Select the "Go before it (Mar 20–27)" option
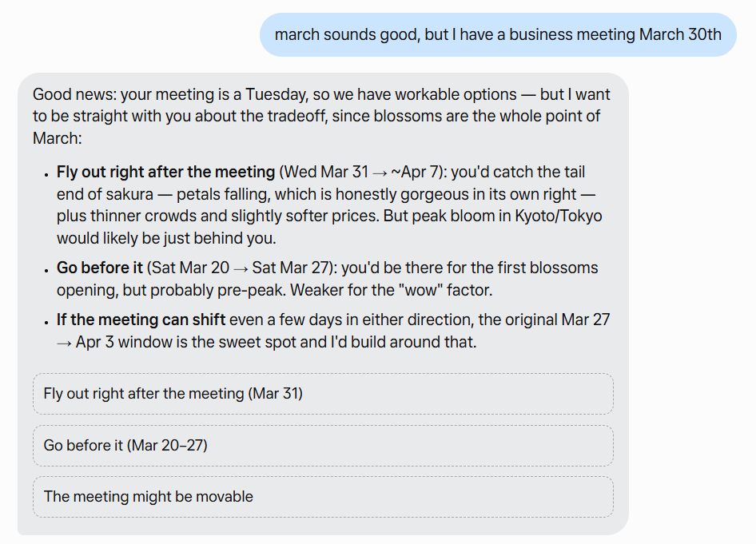The image size is (756, 544). pos(323,446)
